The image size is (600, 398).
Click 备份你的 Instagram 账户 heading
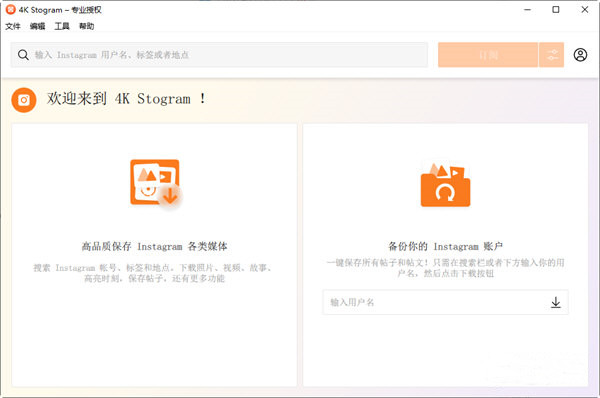click(x=445, y=246)
